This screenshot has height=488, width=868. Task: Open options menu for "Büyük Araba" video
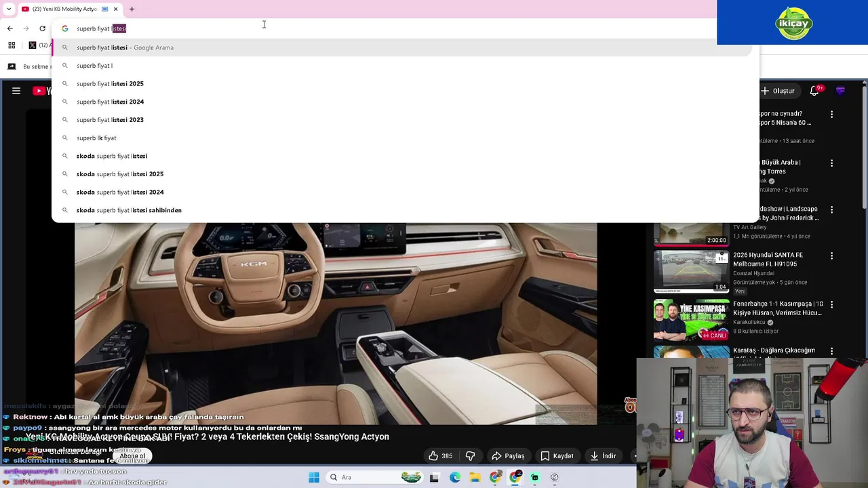pyautogui.click(x=831, y=163)
